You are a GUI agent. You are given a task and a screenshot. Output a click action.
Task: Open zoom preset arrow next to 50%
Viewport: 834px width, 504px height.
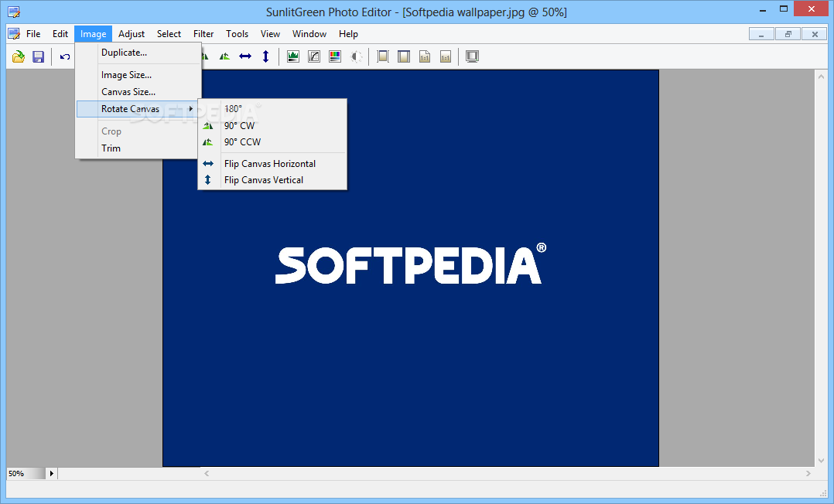click(x=52, y=473)
